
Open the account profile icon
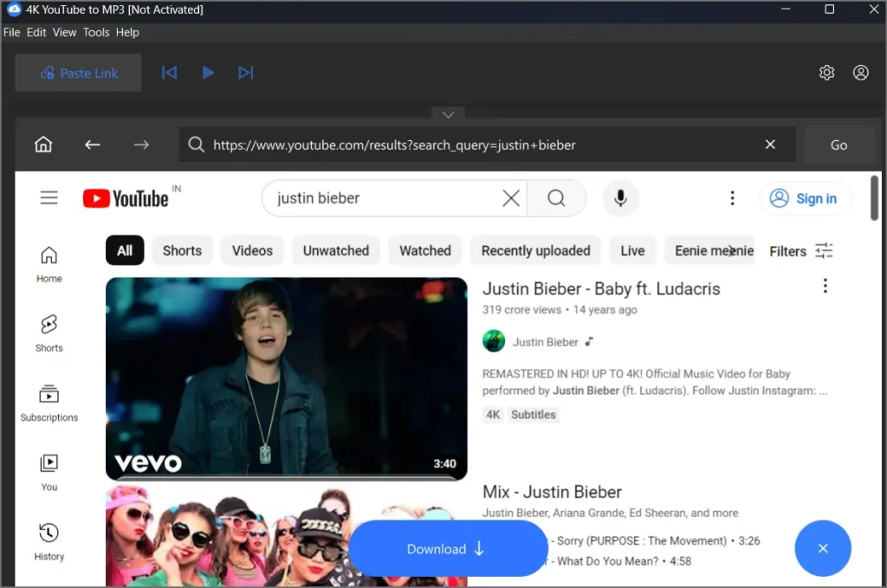pyautogui.click(x=860, y=73)
